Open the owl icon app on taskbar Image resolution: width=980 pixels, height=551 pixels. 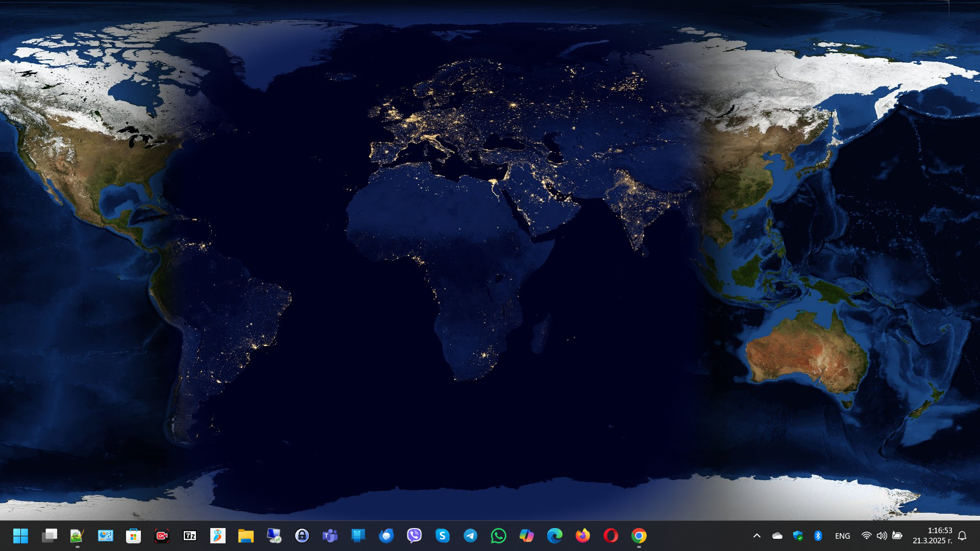[x=218, y=536]
